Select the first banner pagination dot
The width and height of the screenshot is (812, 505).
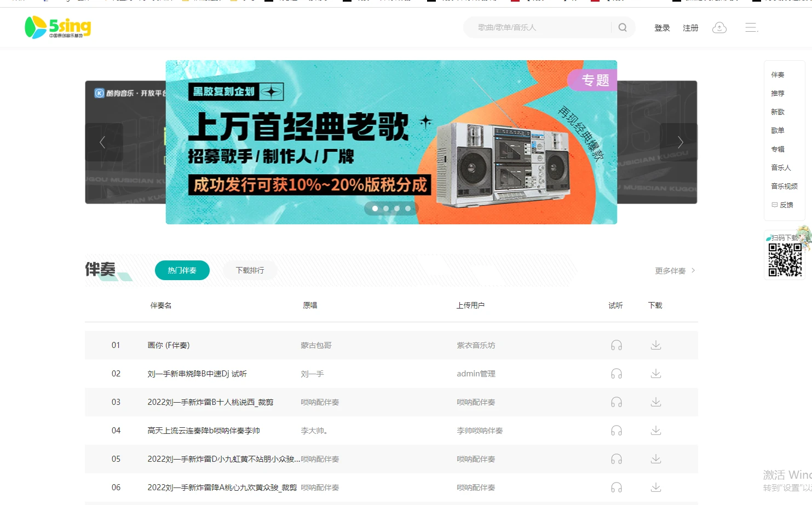375,208
